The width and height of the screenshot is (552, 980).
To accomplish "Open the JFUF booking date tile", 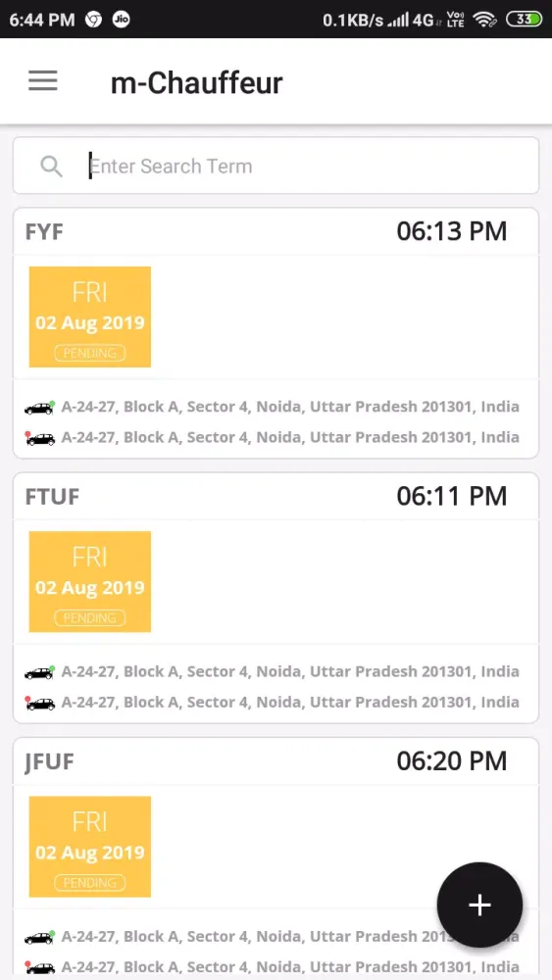I will (x=90, y=847).
